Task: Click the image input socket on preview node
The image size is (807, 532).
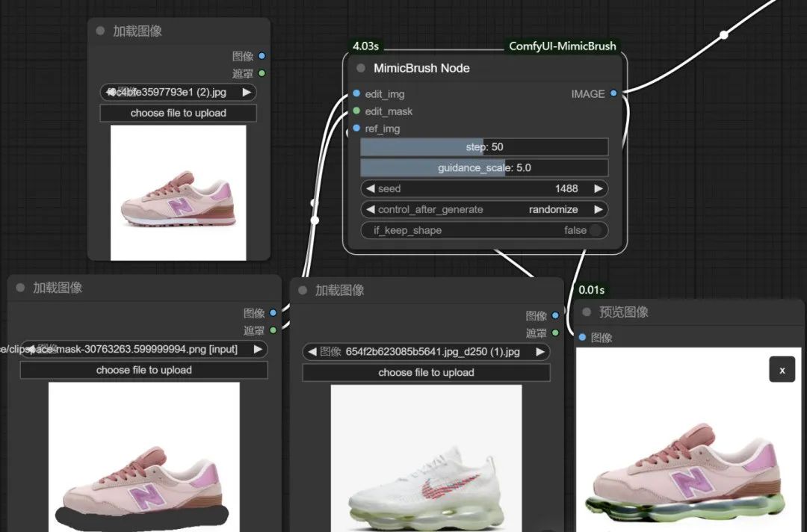Action: (582, 337)
